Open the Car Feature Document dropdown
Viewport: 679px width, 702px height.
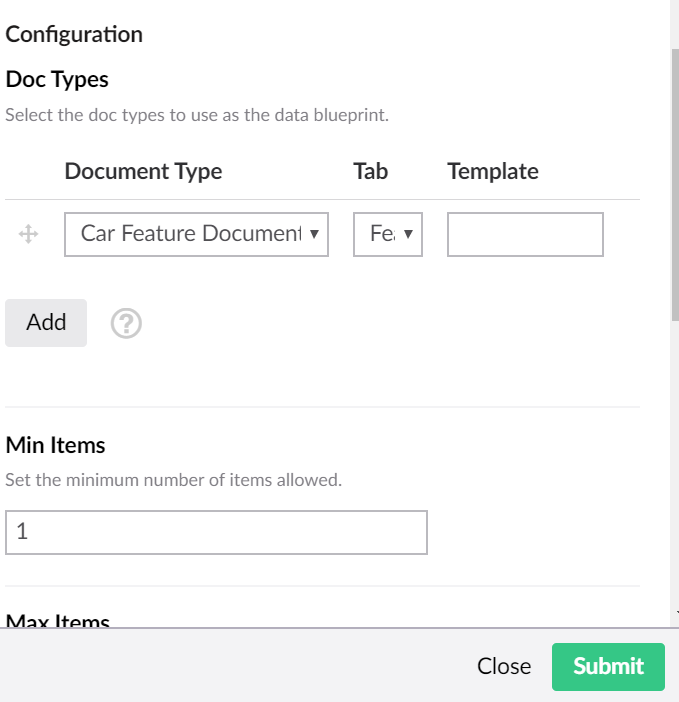[x=196, y=234]
